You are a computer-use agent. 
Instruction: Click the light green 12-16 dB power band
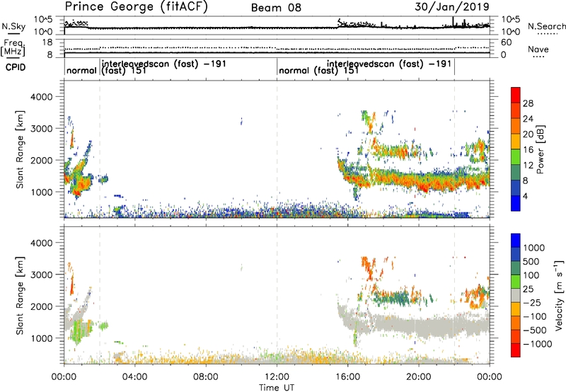coord(516,157)
